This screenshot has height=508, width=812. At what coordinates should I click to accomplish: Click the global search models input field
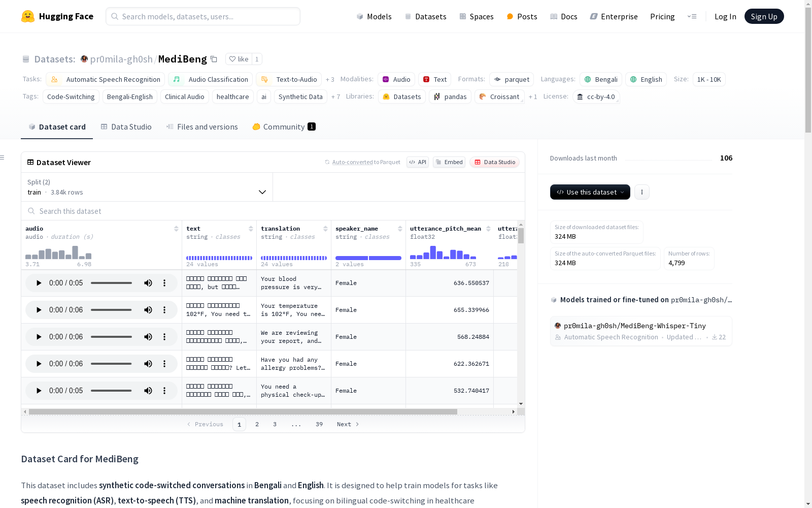pyautogui.click(x=203, y=16)
